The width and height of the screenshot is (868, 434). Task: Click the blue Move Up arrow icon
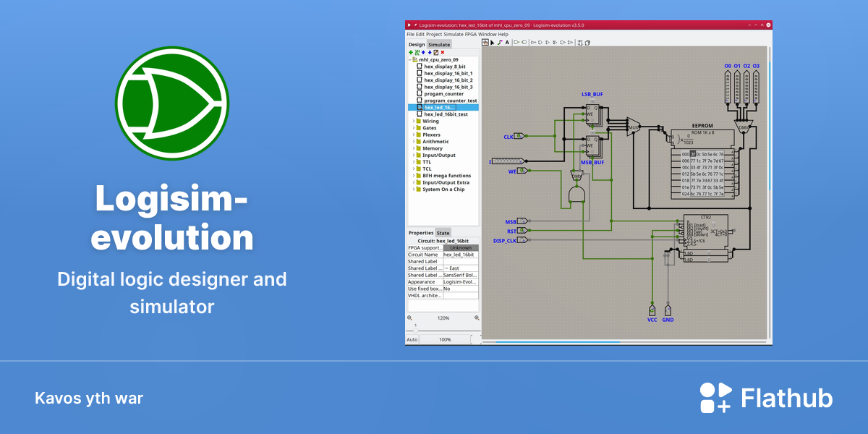423,52
